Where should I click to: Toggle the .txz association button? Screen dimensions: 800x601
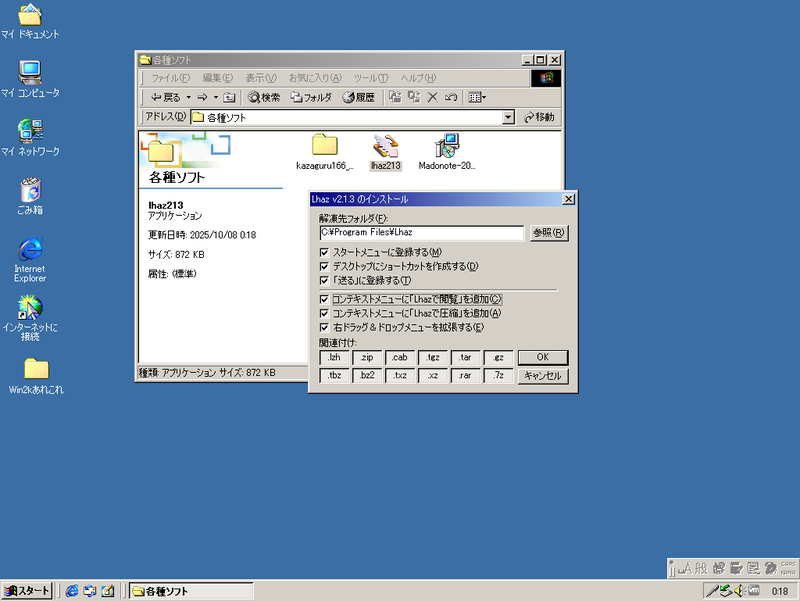click(x=399, y=376)
